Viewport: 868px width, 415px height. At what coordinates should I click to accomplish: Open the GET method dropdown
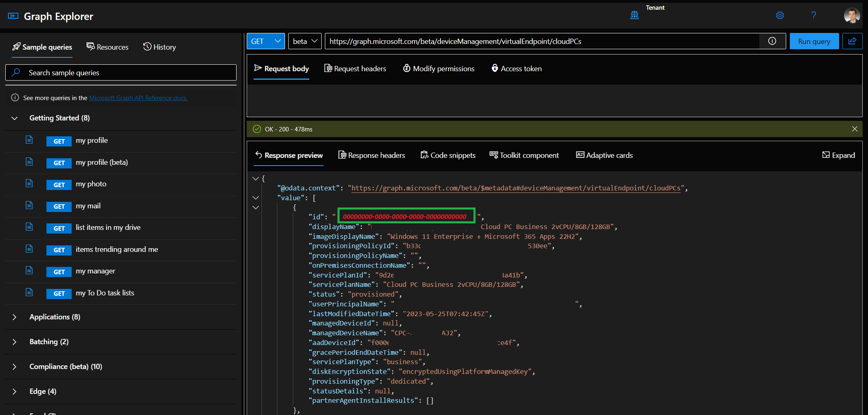265,41
